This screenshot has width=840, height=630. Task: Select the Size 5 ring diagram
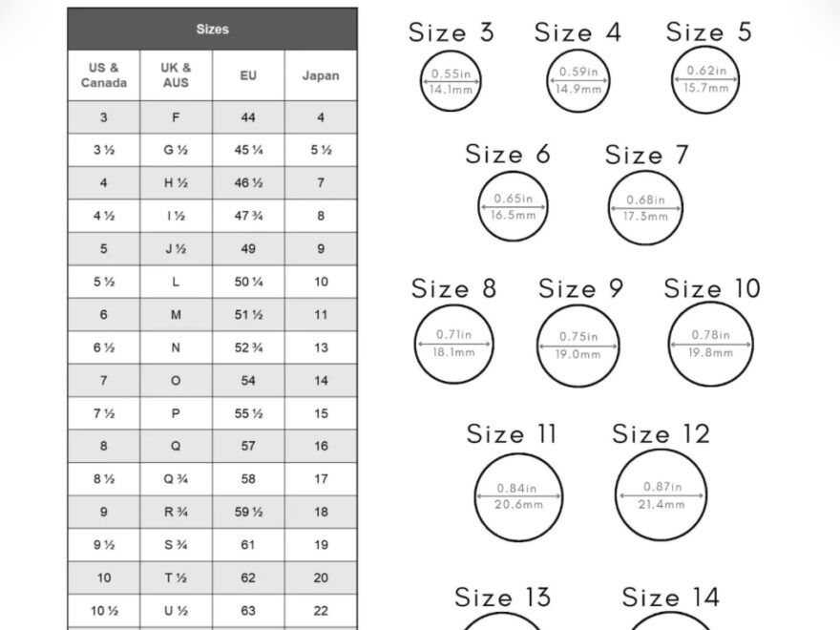705,80
